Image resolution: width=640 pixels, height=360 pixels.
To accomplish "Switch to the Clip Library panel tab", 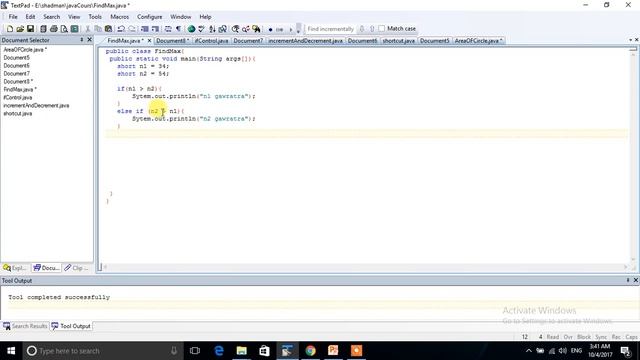I will pyautogui.click(x=77, y=268).
